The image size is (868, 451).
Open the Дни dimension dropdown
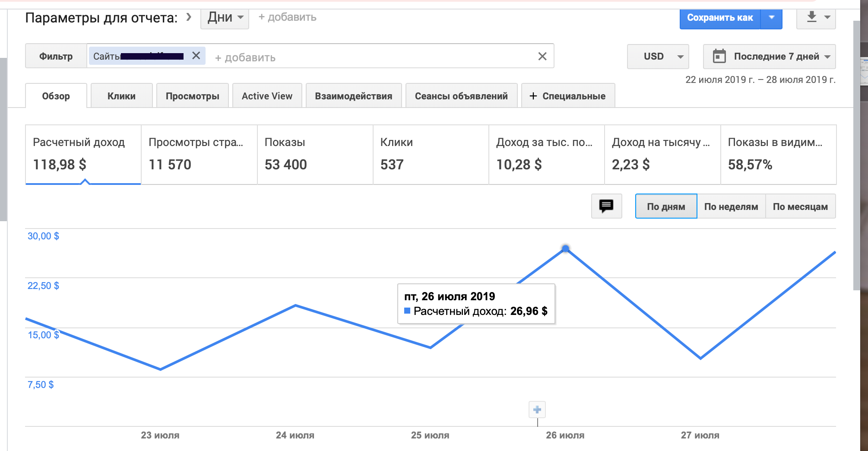coord(225,18)
